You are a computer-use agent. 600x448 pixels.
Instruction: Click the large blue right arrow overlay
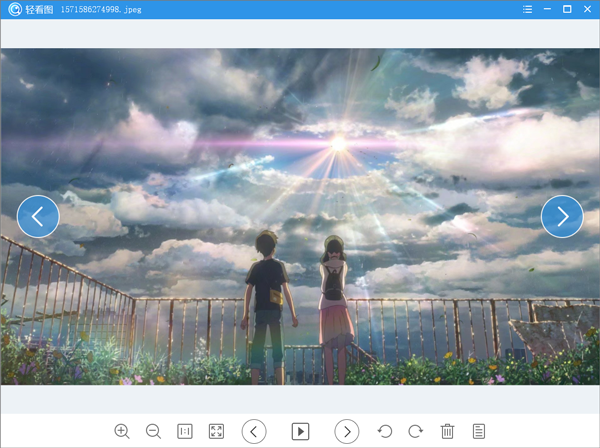[x=562, y=216]
